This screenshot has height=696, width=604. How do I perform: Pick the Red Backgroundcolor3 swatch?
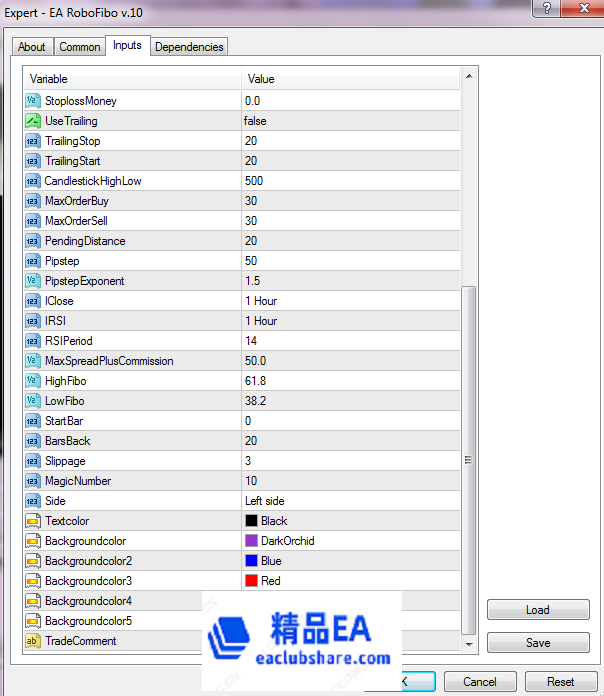pyautogui.click(x=251, y=581)
